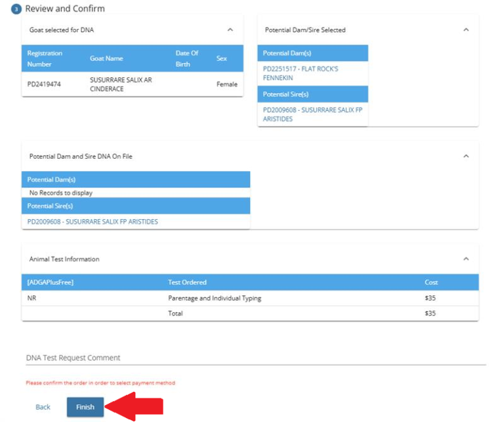Screen dimensions: 504x422
Task: Collapse the Animal Test Information panel
Action: point(465,259)
